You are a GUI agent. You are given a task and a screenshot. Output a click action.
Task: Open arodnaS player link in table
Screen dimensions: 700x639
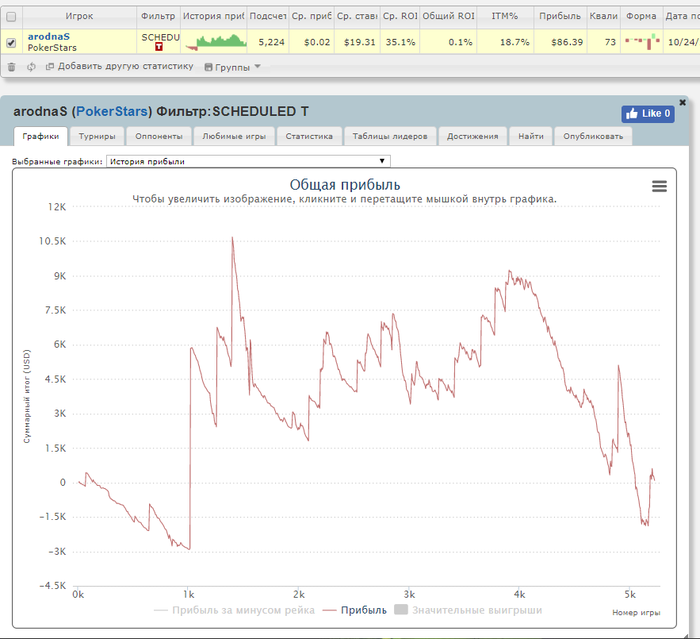pyautogui.click(x=49, y=37)
